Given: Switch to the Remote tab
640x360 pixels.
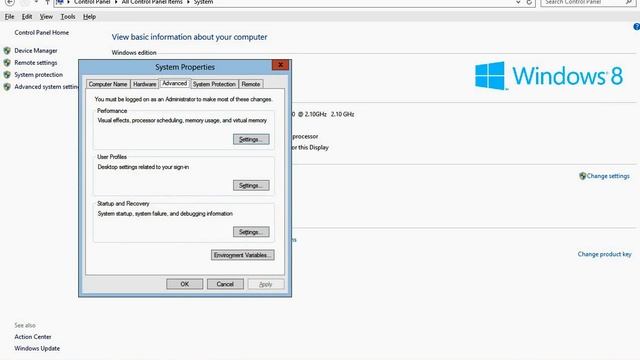Looking at the screenshot, I should [251, 84].
